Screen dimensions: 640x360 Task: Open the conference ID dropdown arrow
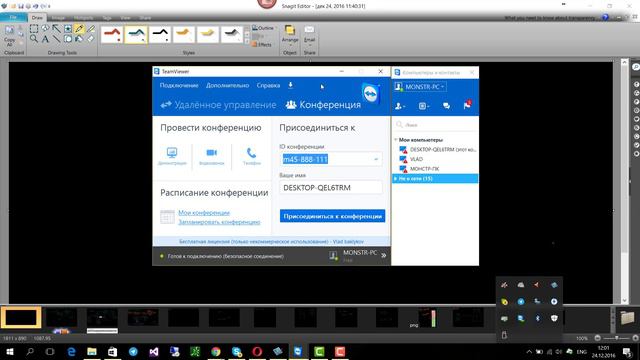[x=376, y=159]
